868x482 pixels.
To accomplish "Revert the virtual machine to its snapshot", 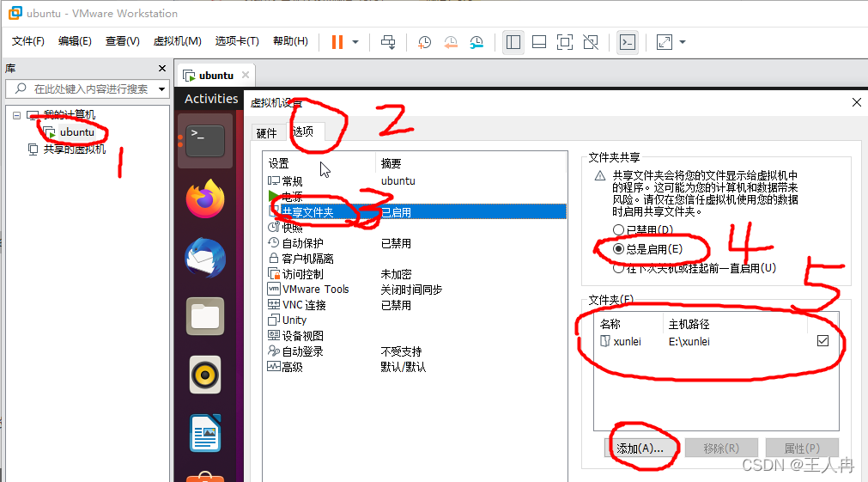I will 451,42.
